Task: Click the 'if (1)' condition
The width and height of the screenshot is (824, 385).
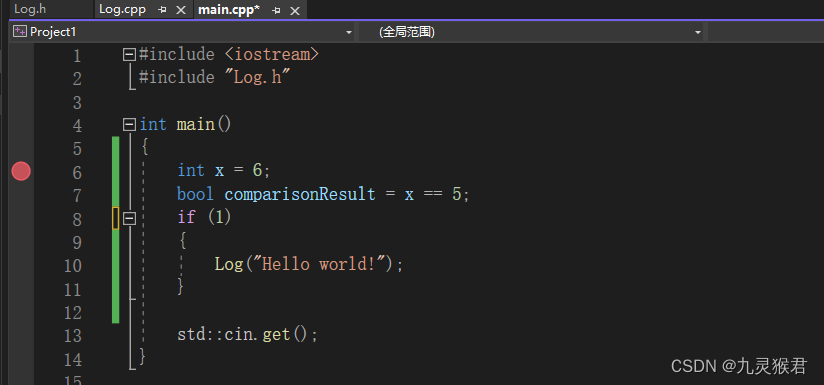Action: coord(204,217)
